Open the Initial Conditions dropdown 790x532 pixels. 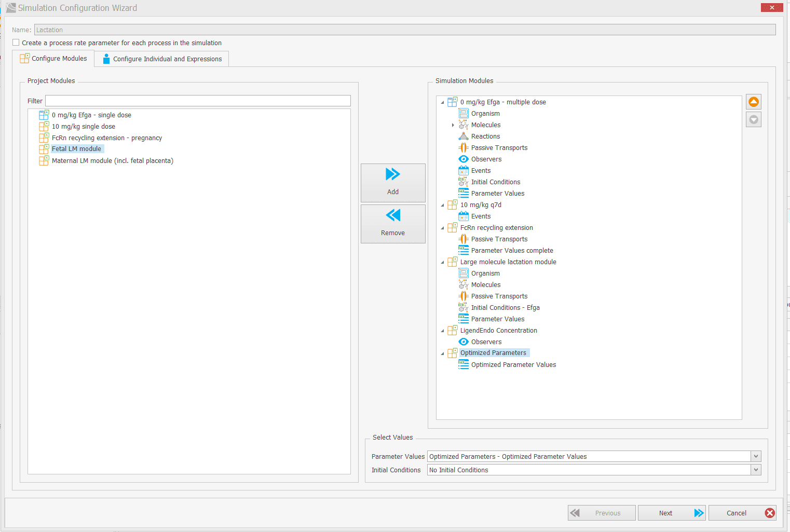tap(756, 470)
